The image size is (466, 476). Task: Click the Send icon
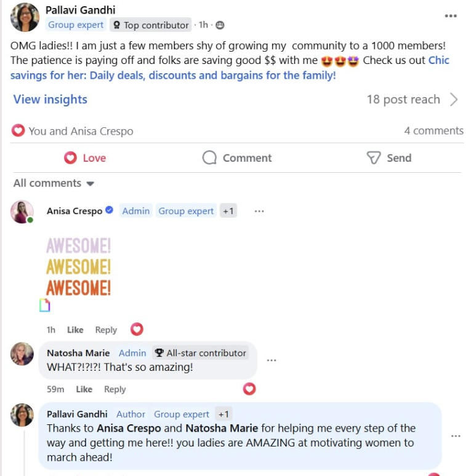point(374,158)
